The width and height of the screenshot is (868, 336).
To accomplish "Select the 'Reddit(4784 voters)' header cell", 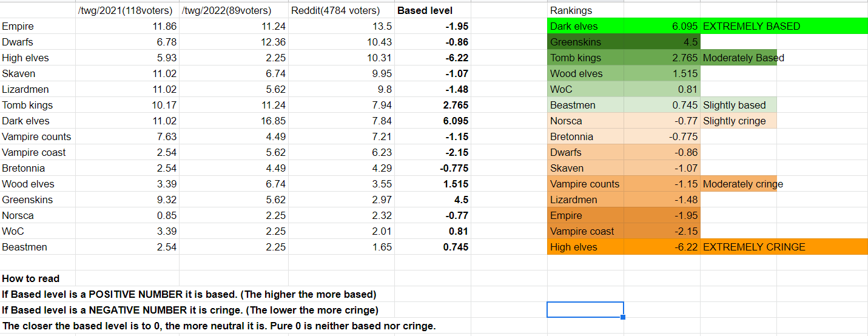I will [341, 11].
